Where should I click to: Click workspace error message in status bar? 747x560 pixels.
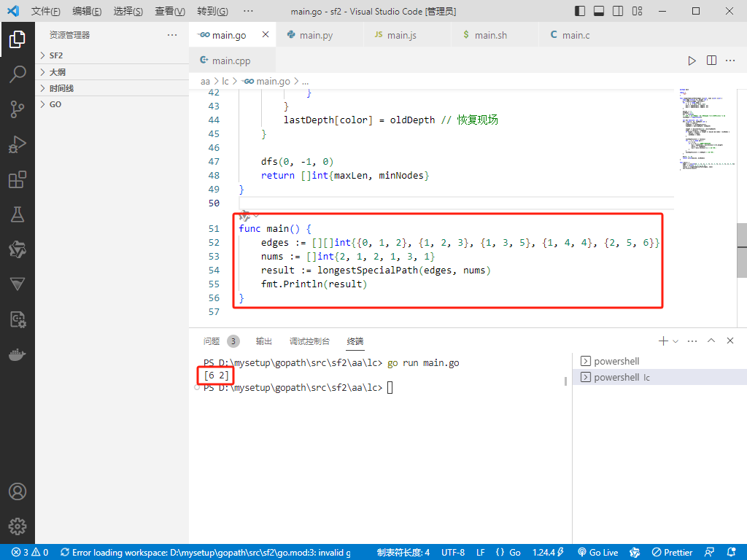pyautogui.click(x=206, y=553)
